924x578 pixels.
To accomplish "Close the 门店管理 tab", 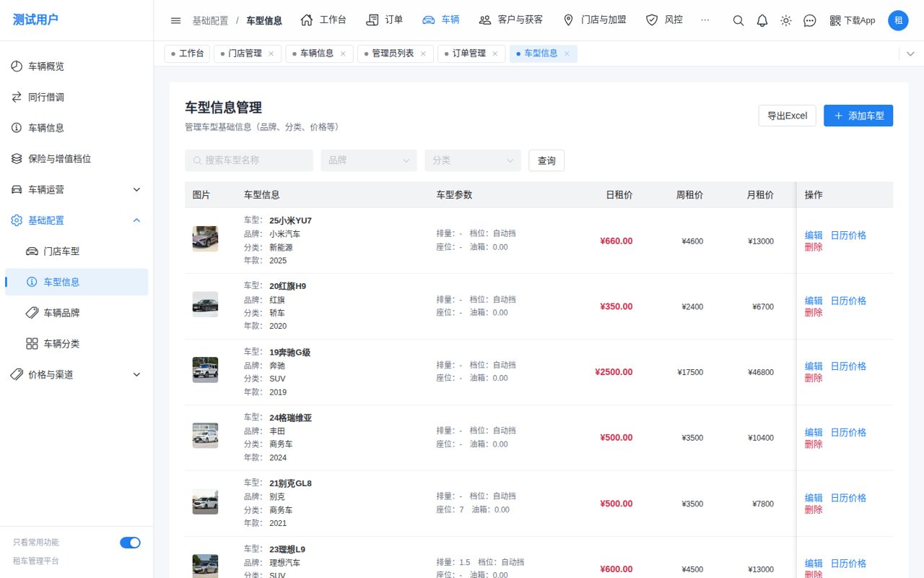I will (x=271, y=53).
